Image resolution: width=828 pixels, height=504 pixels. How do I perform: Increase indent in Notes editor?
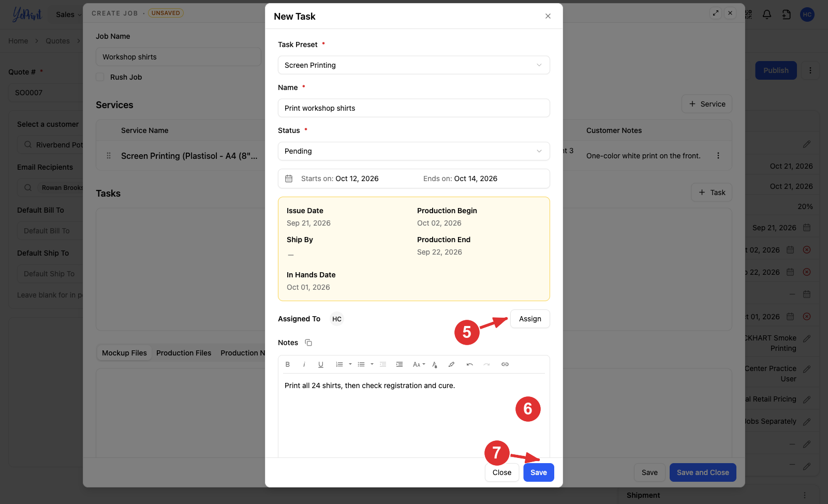click(400, 364)
